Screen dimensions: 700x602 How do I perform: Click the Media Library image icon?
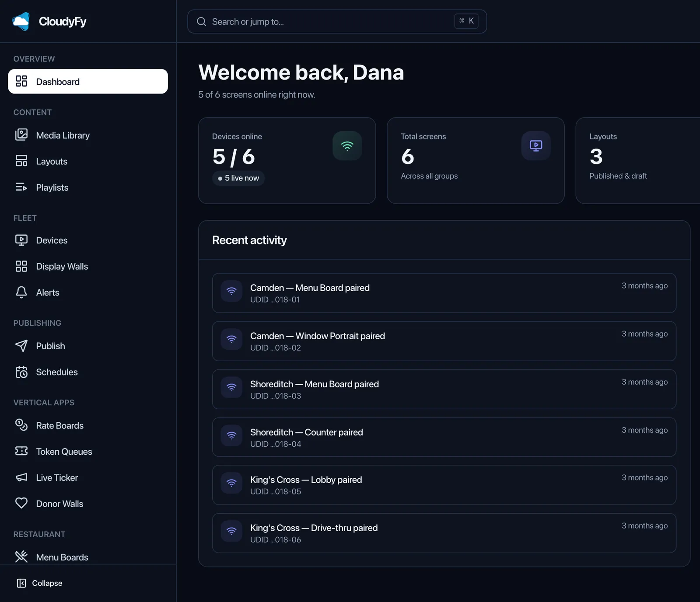click(21, 135)
